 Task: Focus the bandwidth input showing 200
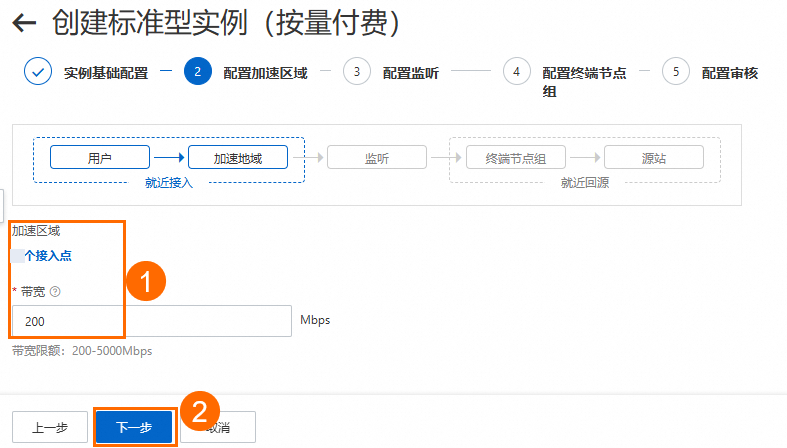152,321
